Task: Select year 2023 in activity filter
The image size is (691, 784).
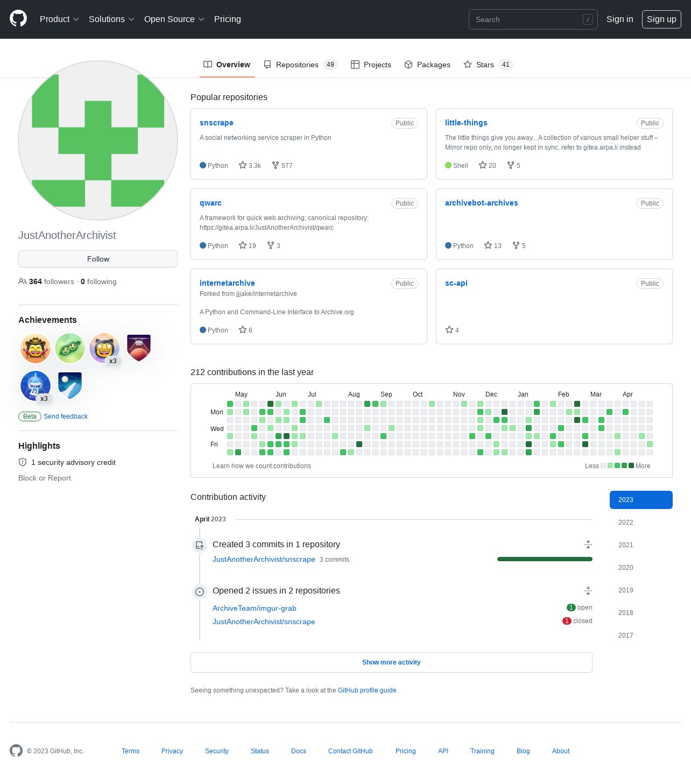Action: click(641, 500)
